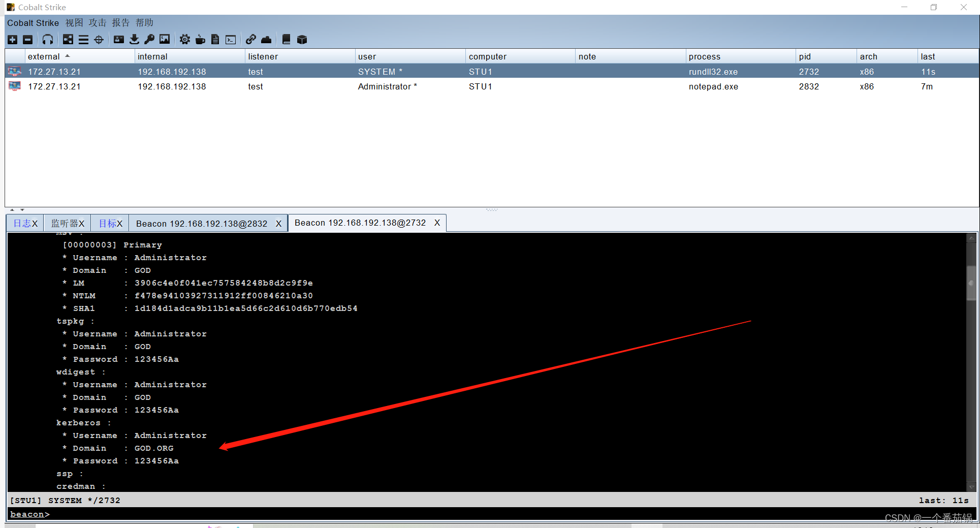The width and height of the screenshot is (980, 528).
Task: Open the help book icon
Action: click(287, 40)
